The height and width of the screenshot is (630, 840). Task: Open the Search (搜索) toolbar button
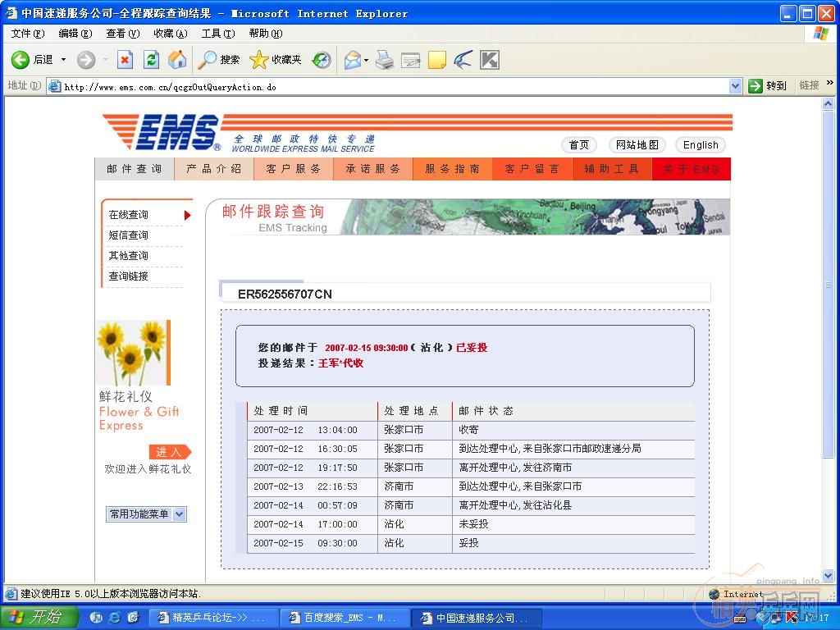click(219, 60)
